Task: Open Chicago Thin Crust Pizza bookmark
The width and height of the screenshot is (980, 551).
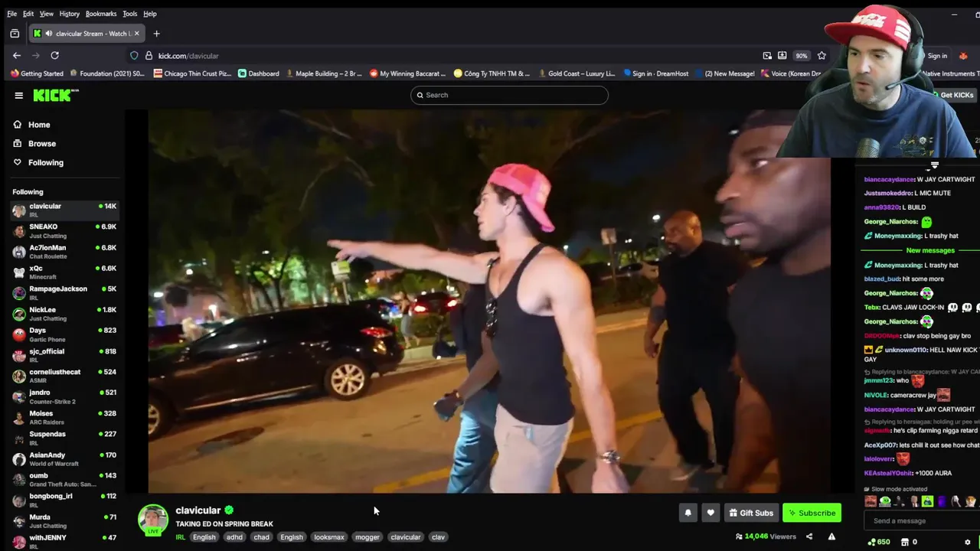Action: [193, 73]
